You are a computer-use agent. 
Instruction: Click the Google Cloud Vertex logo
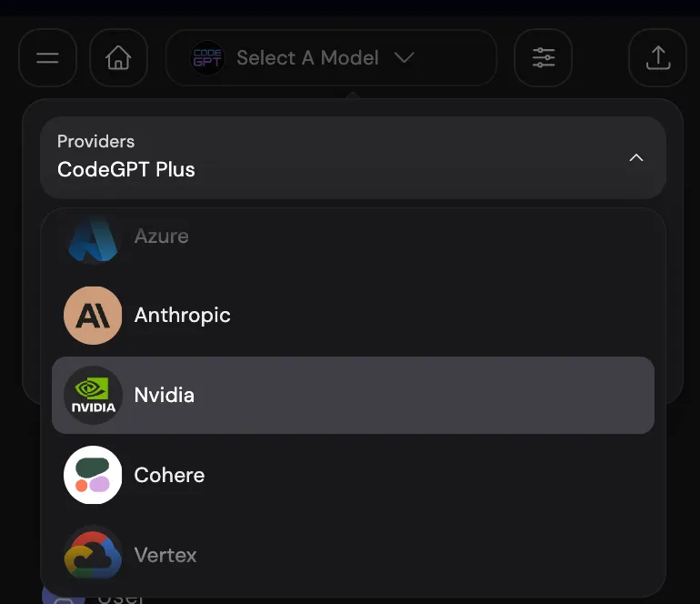point(93,555)
